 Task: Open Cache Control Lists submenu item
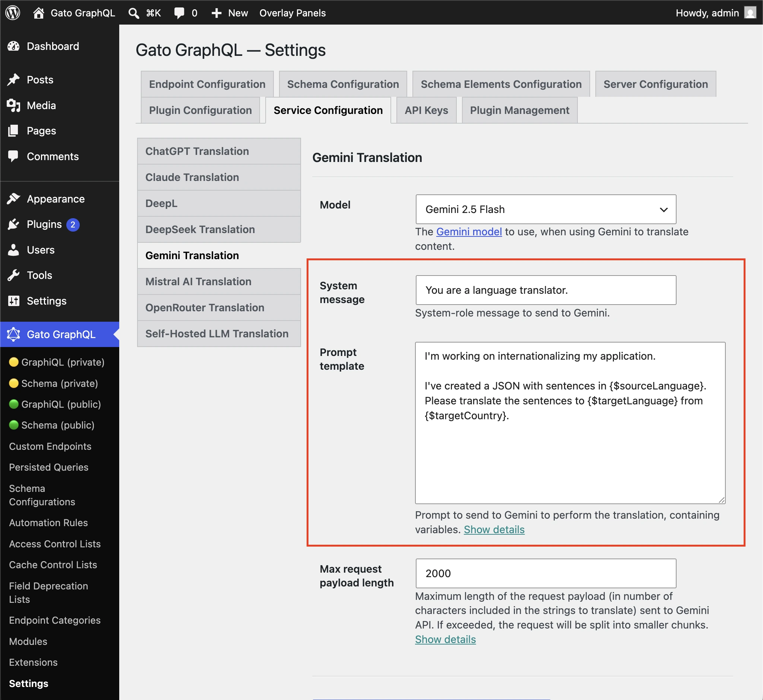53,565
